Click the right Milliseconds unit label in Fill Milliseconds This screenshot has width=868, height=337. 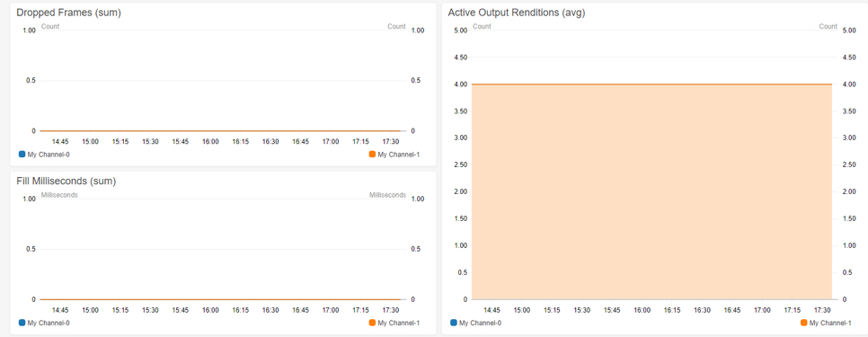coord(387,195)
